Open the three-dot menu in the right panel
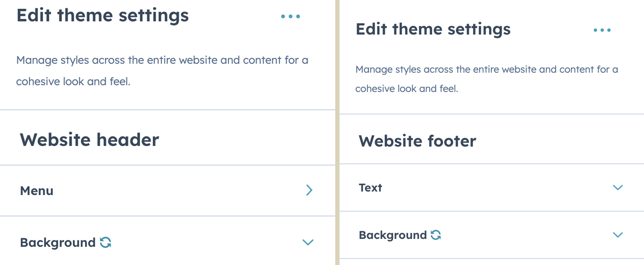Viewport: 644px width, 265px height. click(x=602, y=30)
